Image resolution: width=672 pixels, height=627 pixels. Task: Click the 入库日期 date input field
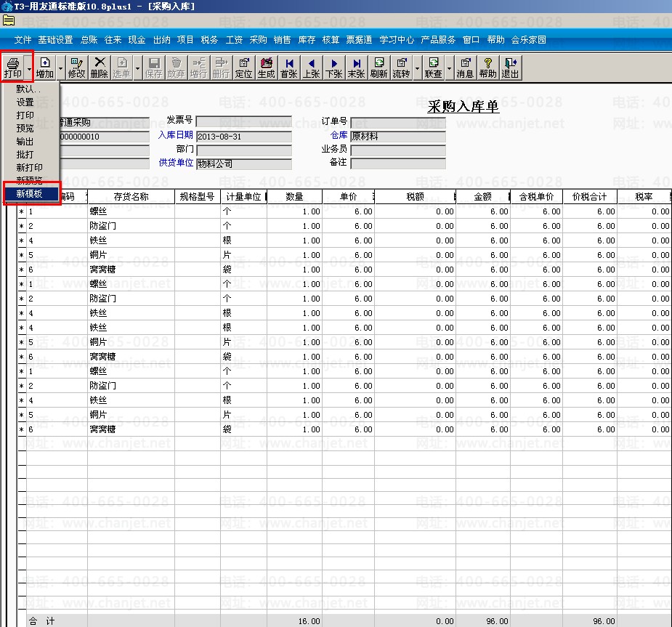(243, 137)
